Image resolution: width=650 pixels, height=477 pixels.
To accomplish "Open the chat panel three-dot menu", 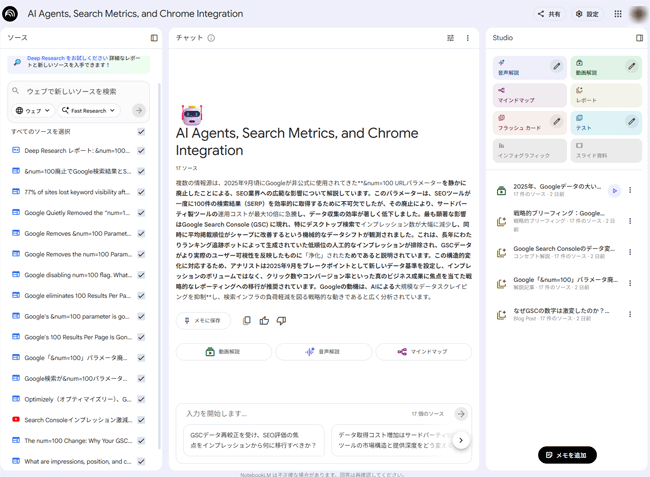I will 468,38.
